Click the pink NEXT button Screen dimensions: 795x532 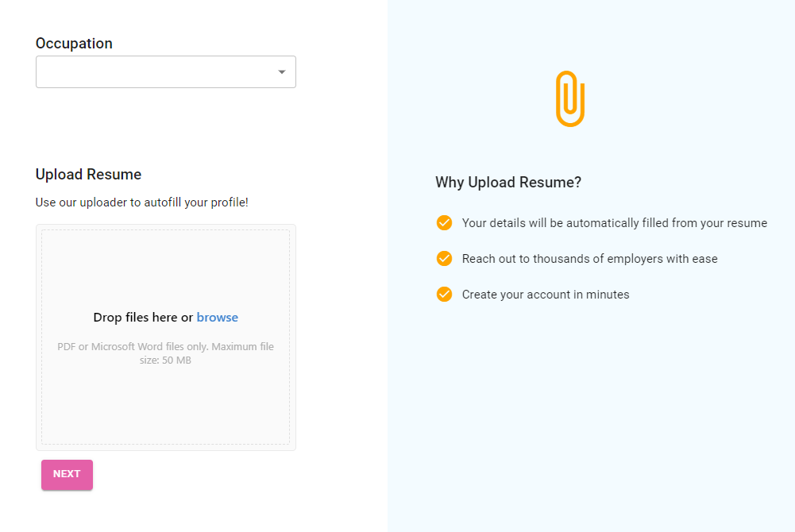[67, 474]
